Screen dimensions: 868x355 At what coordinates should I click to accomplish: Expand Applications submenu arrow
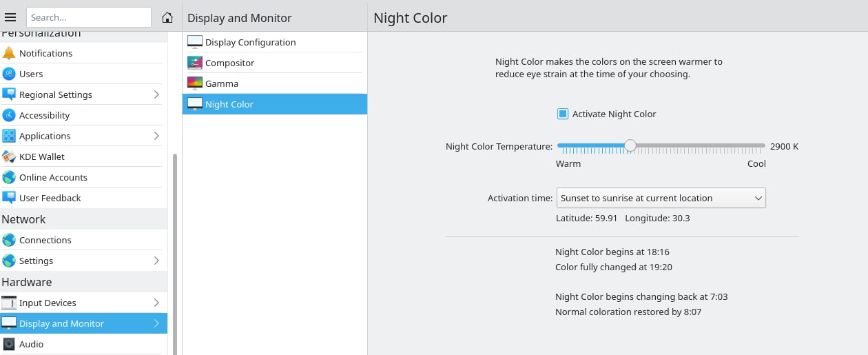click(156, 136)
